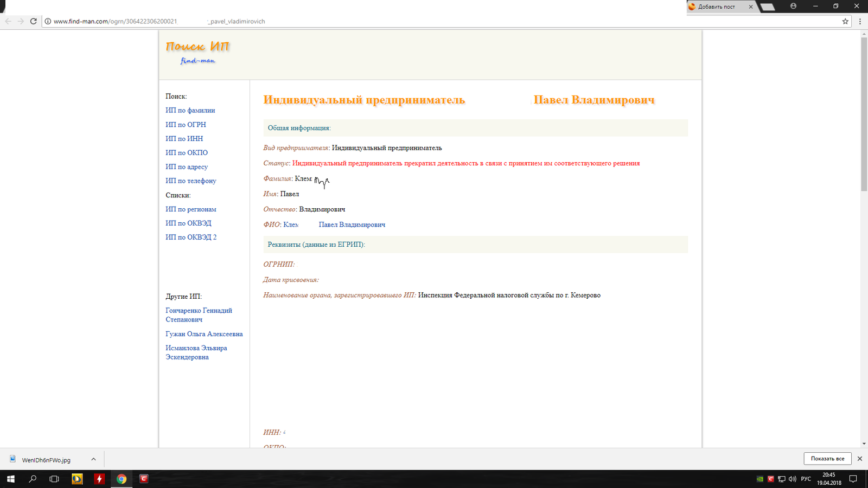
Task: Open 'ИП по фамилии' search
Action: (x=190, y=110)
